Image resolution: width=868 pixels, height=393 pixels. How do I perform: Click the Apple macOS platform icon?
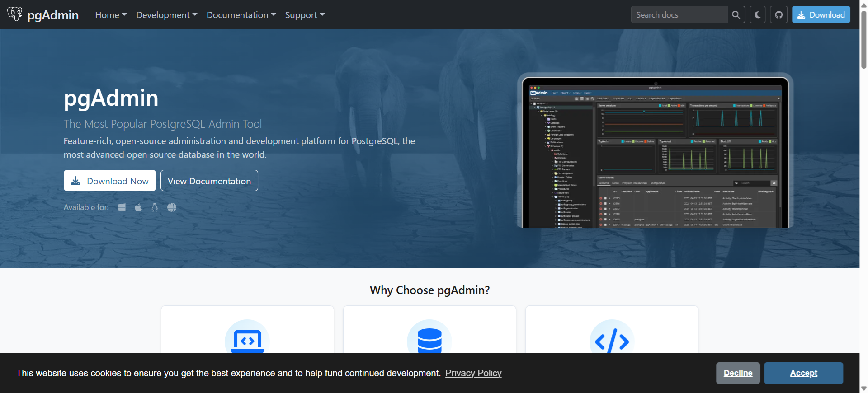click(138, 207)
